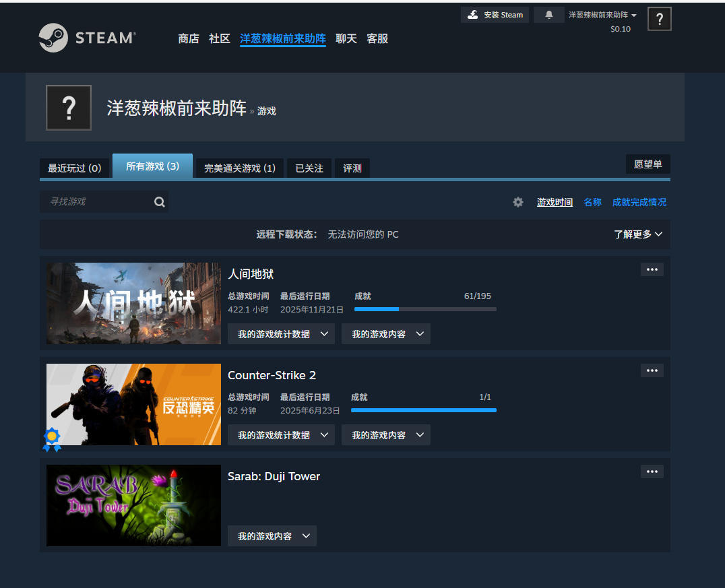This screenshot has width=725, height=588.
Task: Open three-dot menu for 人间地狱
Action: (652, 269)
